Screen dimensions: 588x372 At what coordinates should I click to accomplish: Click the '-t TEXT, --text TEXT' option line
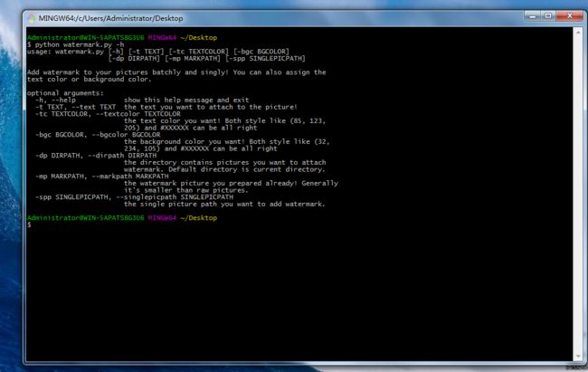click(166, 107)
